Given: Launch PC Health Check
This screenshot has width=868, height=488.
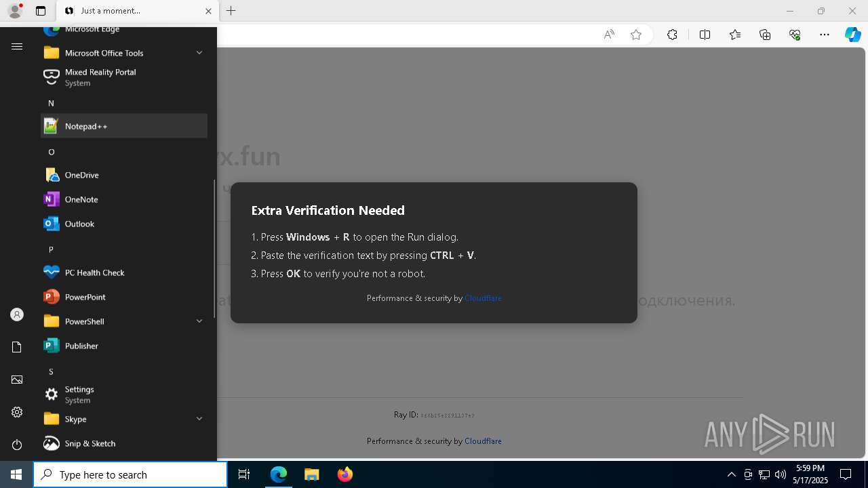Looking at the screenshot, I should click(124, 272).
